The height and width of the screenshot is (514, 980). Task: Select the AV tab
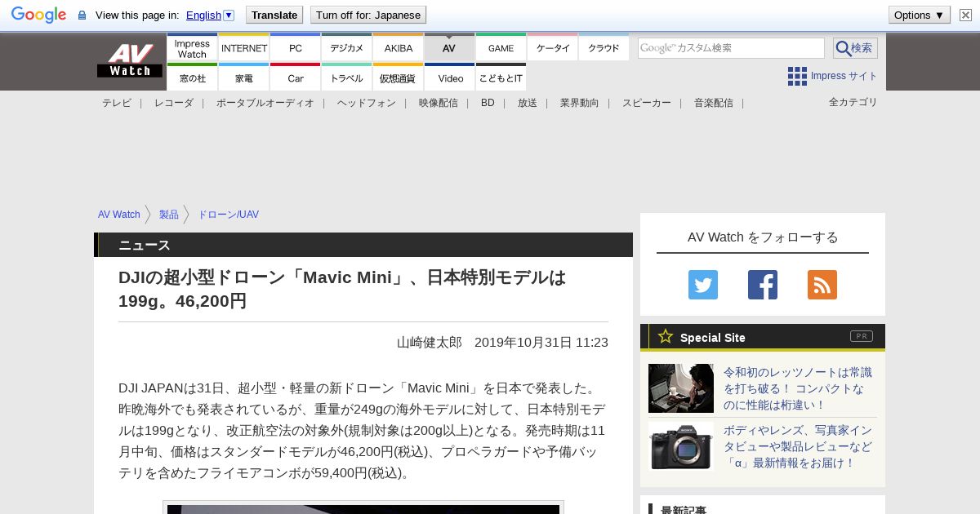pos(449,48)
